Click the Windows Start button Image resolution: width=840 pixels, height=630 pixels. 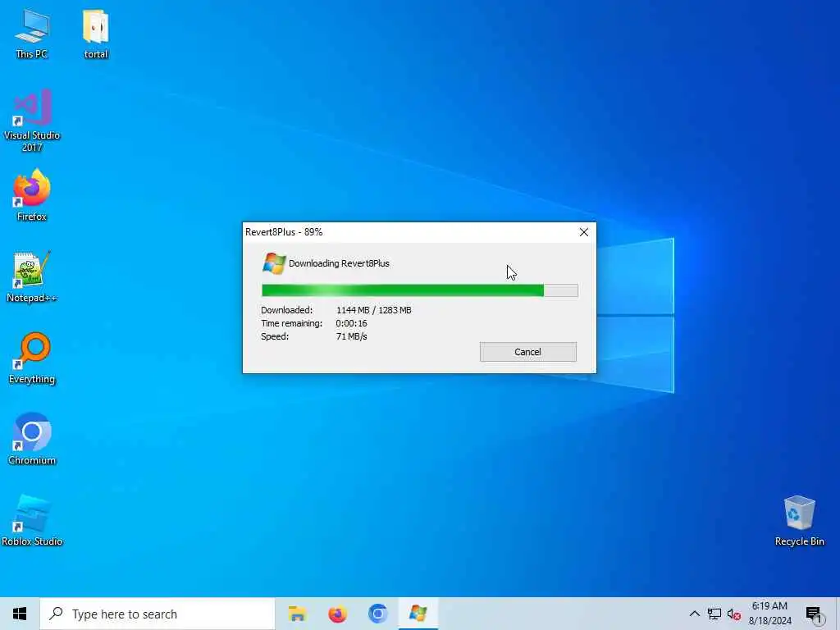(x=20, y=614)
